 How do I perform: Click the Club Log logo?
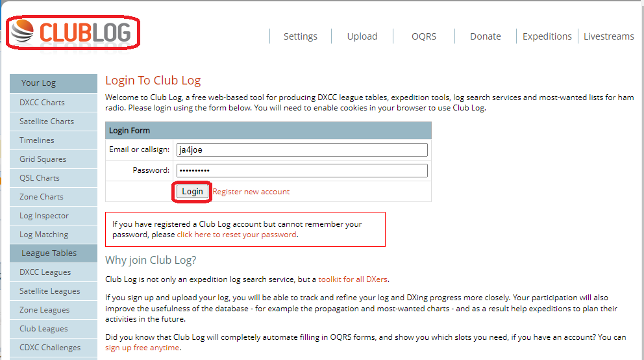[71, 32]
